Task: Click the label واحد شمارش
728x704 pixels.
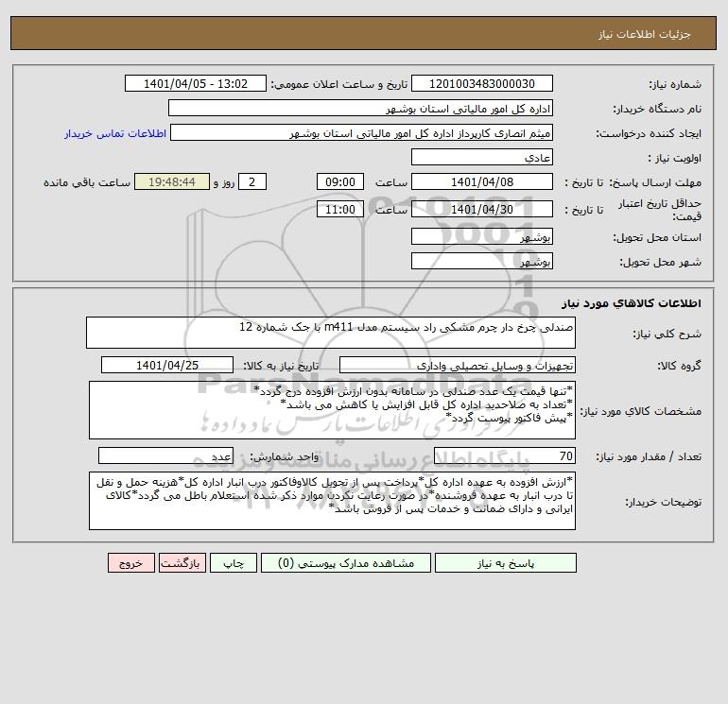Action: point(285,456)
